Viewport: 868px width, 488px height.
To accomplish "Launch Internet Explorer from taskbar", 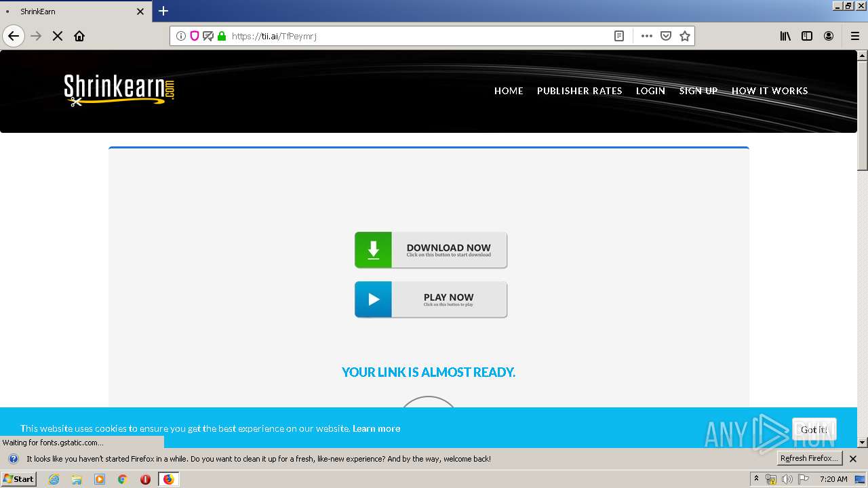I will pyautogui.click(x=54, y=479).
